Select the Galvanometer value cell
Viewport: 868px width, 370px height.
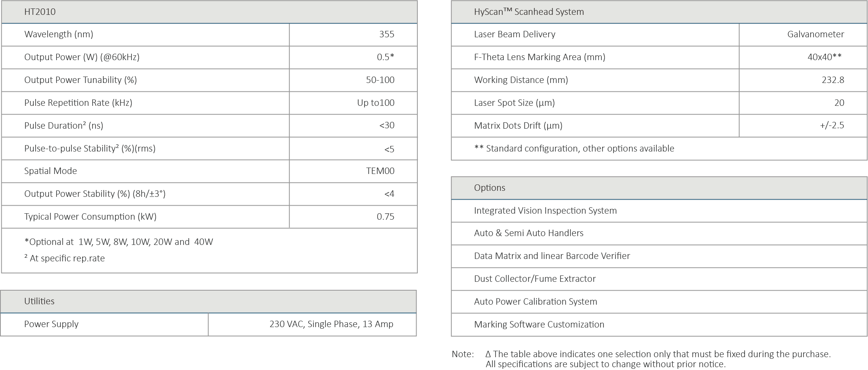[815, 34]
